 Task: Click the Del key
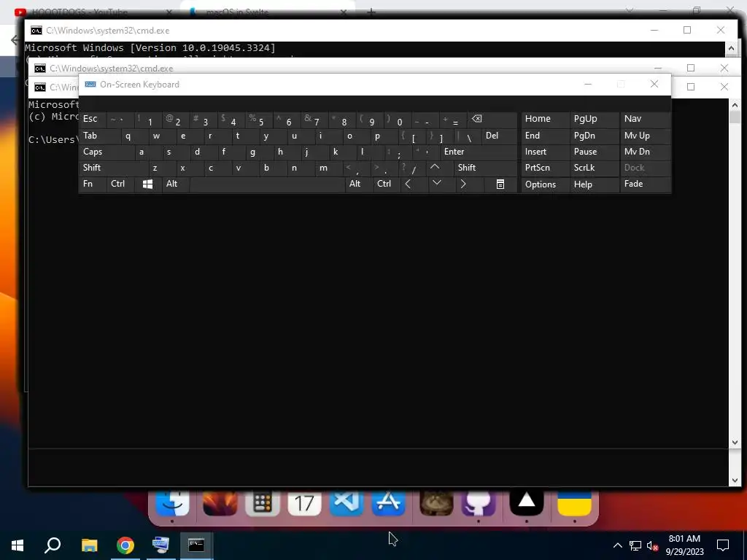[x=499, y=136]
